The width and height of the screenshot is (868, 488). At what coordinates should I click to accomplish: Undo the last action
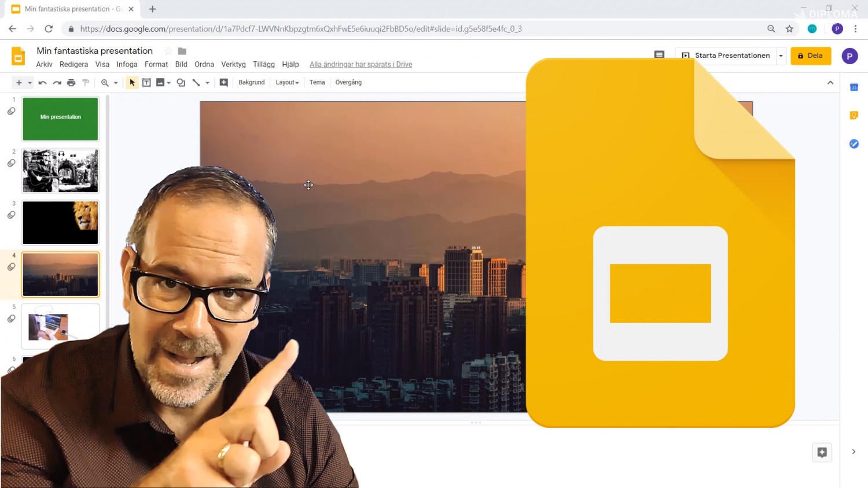point(42,83)
